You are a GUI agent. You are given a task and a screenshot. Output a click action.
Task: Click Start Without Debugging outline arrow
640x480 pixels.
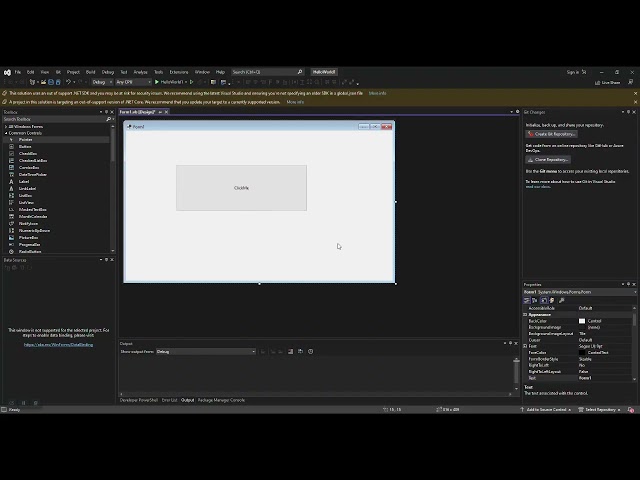coord(191,82)
